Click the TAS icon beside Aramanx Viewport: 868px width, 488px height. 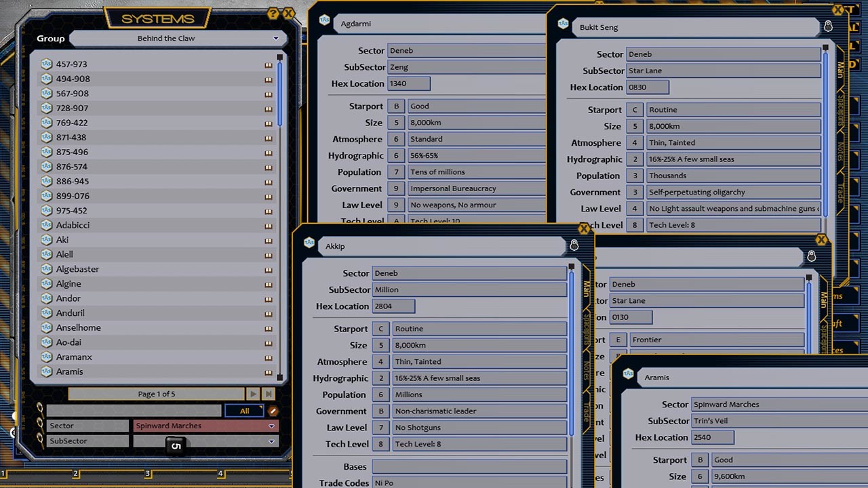click(x=45, y=357)
